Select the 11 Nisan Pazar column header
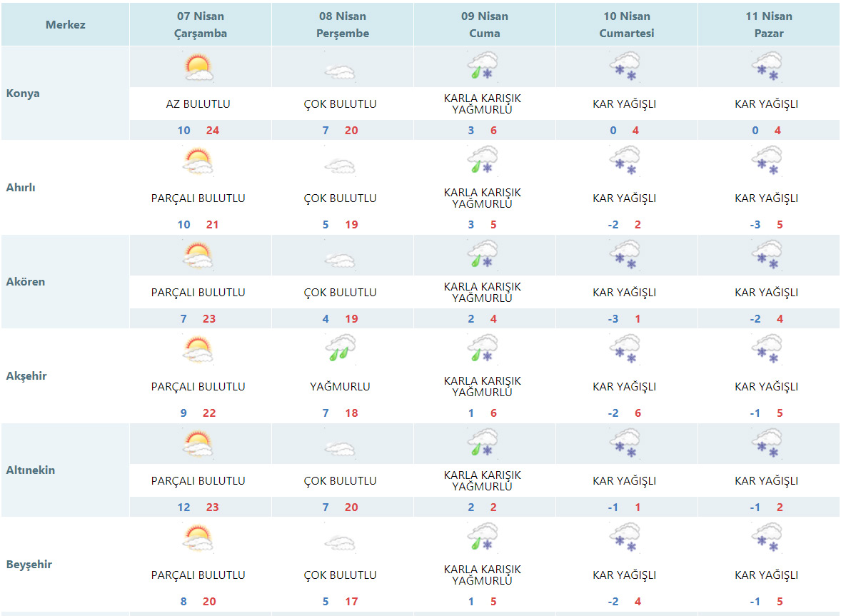841x616 pixels. [768, 25]
